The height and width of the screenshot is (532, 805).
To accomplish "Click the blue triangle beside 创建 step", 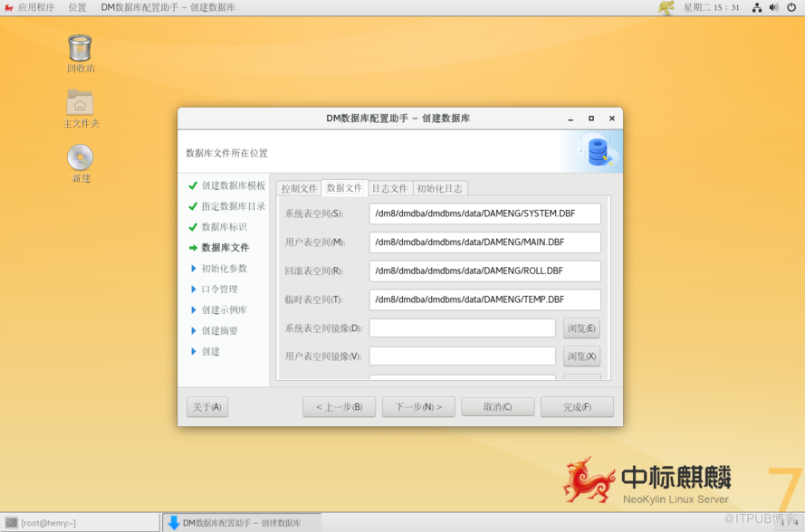I will click(x=194, y=351).
